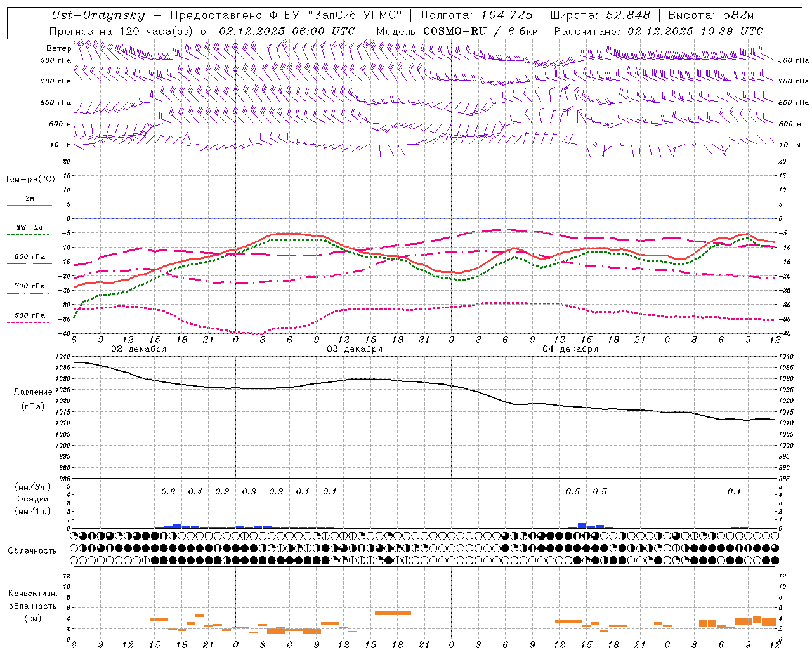Select the "Долгота: 104.725" header field
This screenshot has height=650, width=812.
point(477,15)
